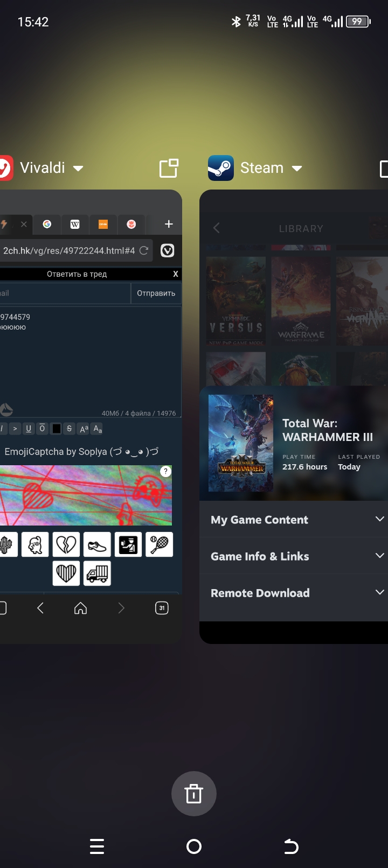Viewport: 388px width, 868px height.
Task: Click the quote '>' formatting button
Action: (15, 429)
